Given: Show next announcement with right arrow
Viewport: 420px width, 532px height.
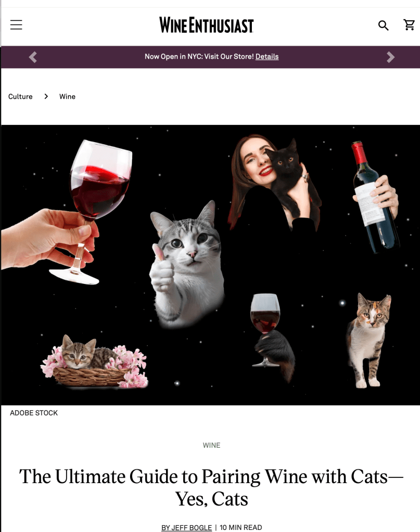Looking at the screenshot, I should pyautogui.click(x=390, y=57).
